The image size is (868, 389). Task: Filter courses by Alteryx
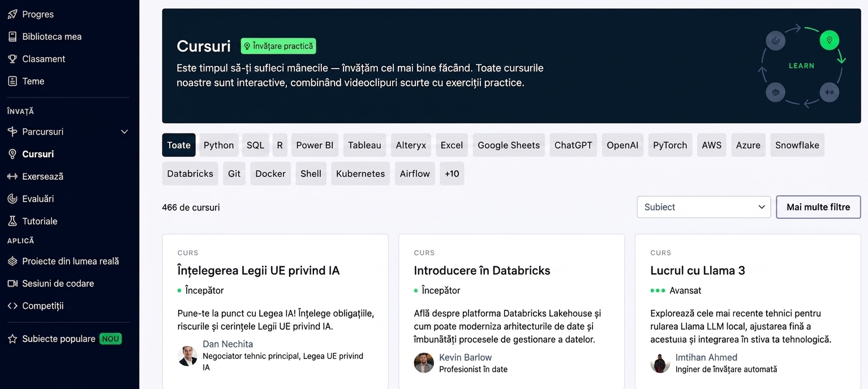click(x=411, y=145)
